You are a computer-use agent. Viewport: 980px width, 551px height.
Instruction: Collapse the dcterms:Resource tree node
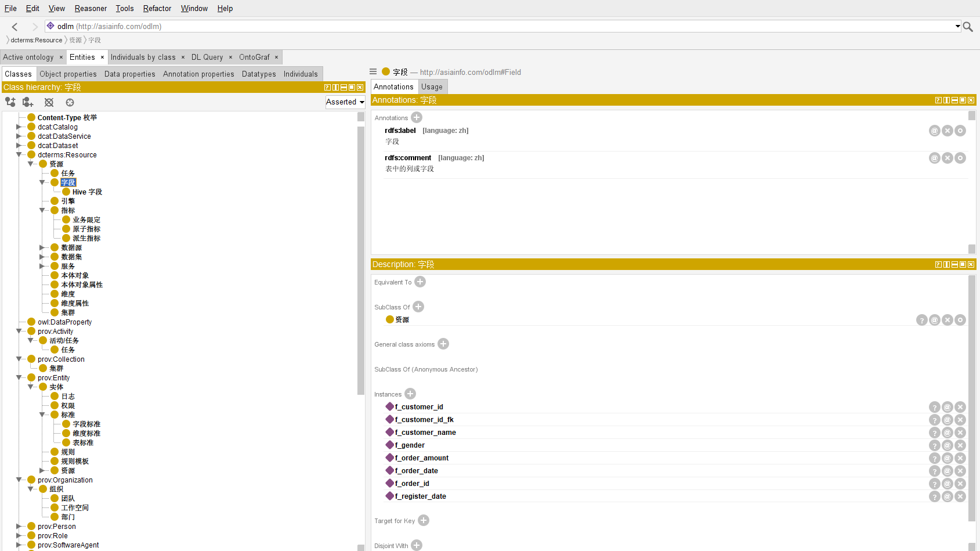[x=19, y=155]
